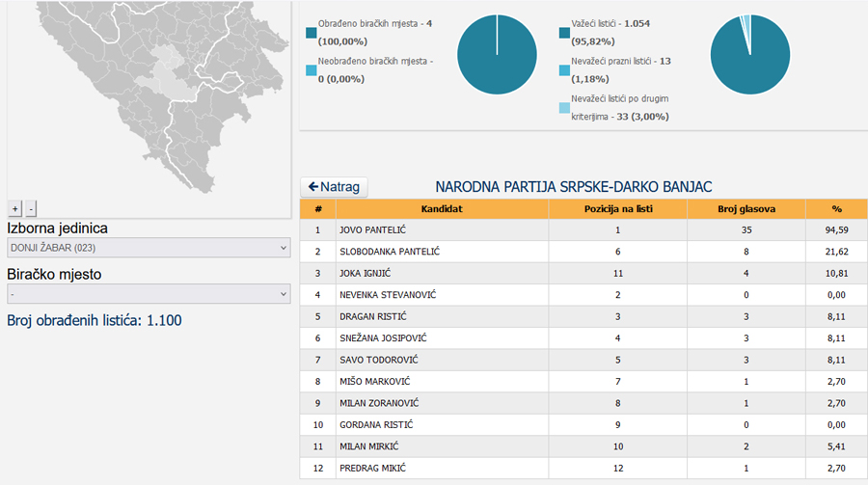This screenshot has height=485, width=868.
Task: Open the Biračko mjesto dropdown
Action: tap(149, 294)
